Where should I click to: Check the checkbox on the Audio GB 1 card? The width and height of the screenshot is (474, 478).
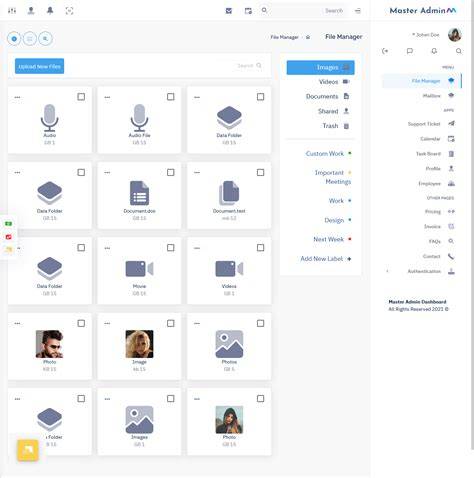pos(81,97)
